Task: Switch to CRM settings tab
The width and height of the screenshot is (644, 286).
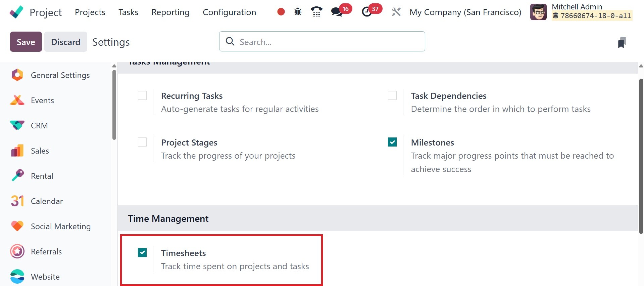Action: coord(39,126)
